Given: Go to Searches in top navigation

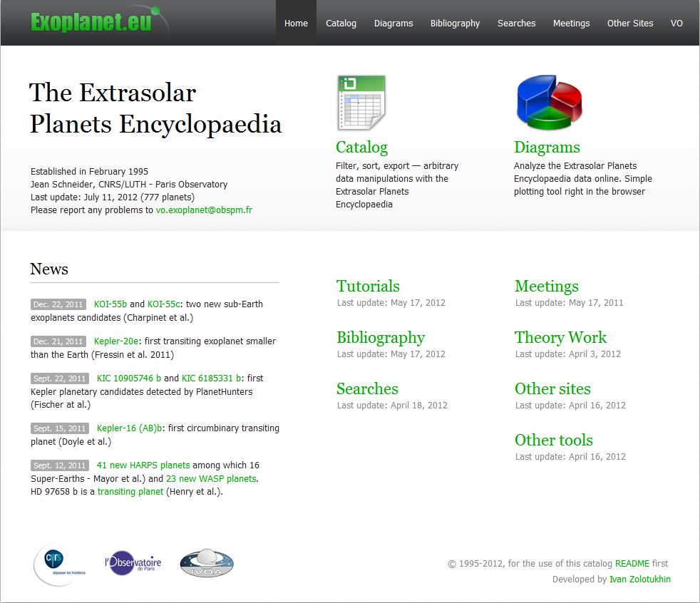Looking at the screenshot, I should (517, 24).
